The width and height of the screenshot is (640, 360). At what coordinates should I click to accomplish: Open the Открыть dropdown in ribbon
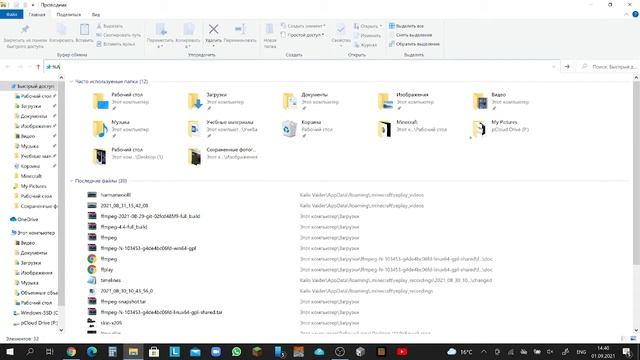click(x=368, y=26)
